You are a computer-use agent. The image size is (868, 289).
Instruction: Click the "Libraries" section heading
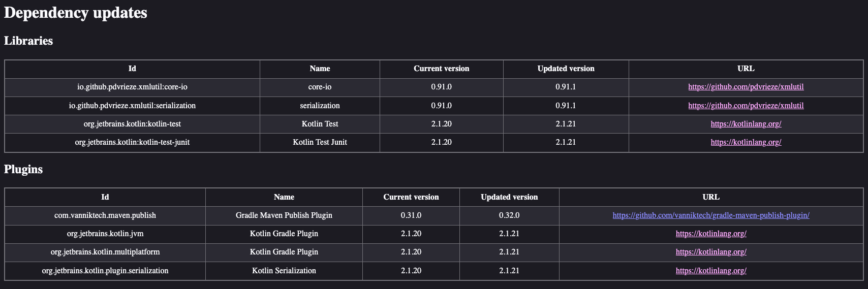(28, 41)
